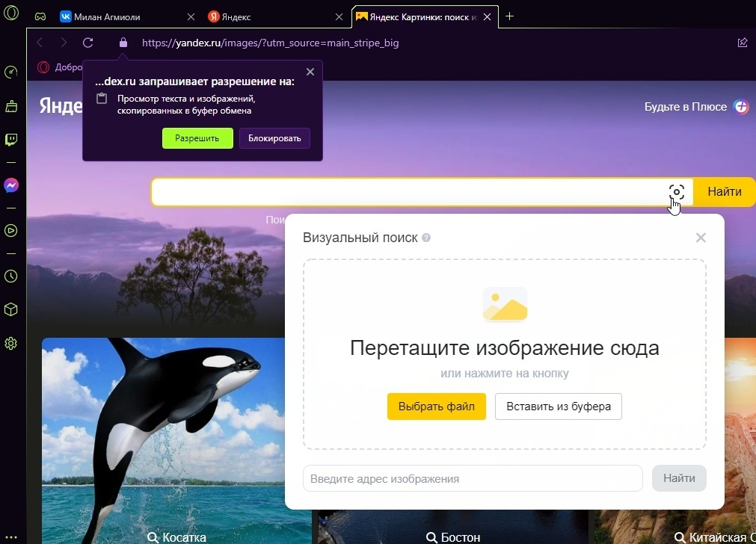Open Twitch sidebar panel

click(x=11, y=140)
